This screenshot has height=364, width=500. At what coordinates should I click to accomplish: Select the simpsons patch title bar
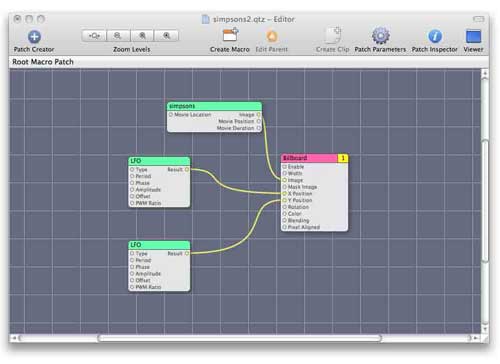coord(214,106)
